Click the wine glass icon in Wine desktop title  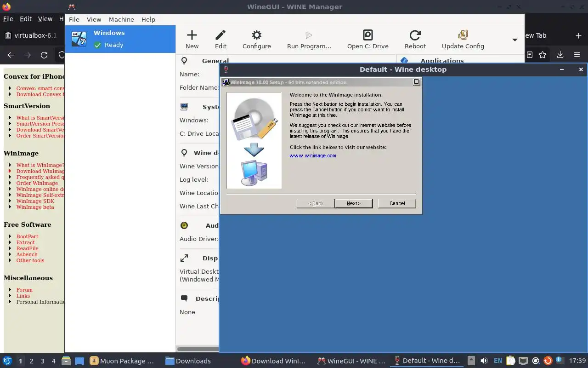pos(226,69)
